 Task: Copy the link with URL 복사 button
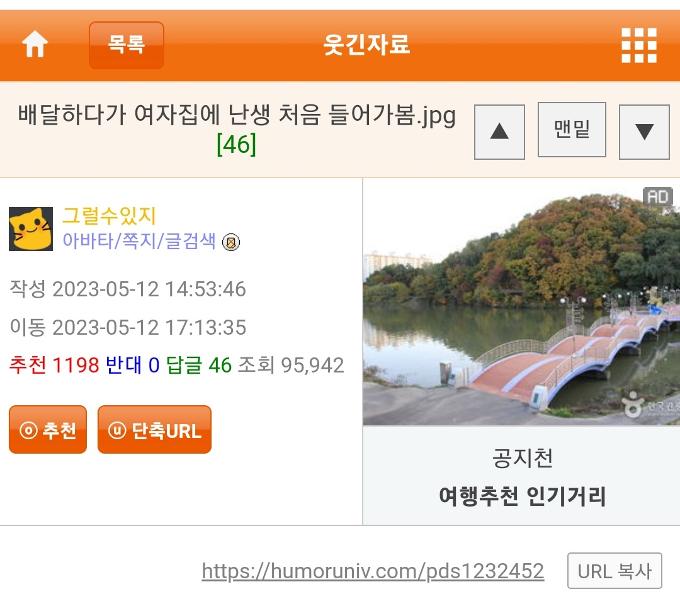615,571
